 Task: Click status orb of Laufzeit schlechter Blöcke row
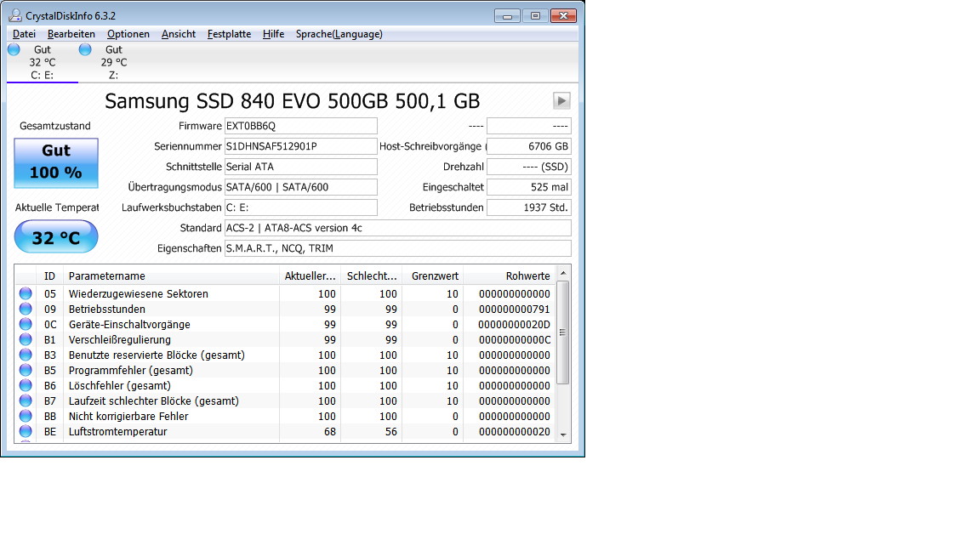coord(26,400)
